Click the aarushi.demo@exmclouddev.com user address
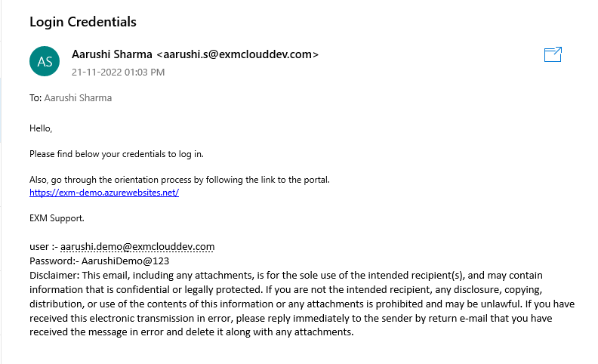The image size is (598, 364). pos(137,246)
